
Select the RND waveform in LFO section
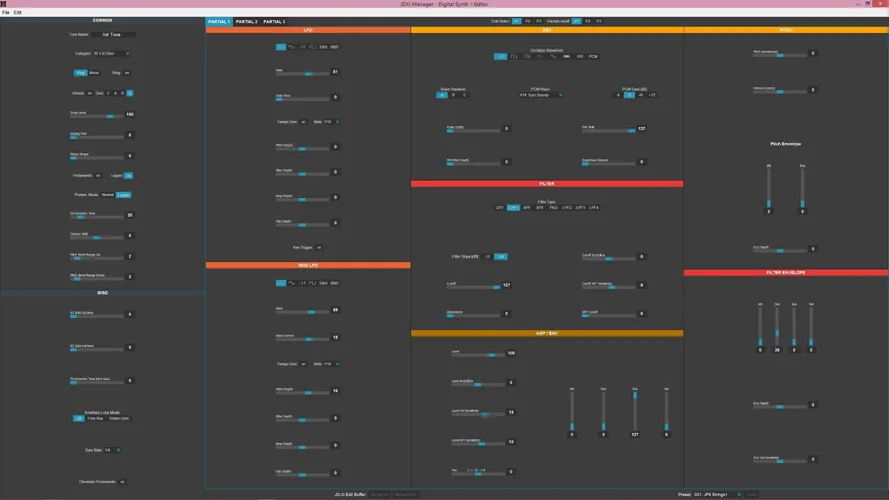(x=334, y=46)
